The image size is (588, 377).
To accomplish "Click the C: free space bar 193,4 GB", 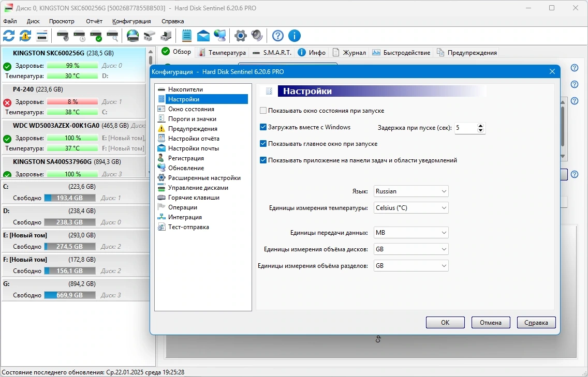I will tap(70, 198).
